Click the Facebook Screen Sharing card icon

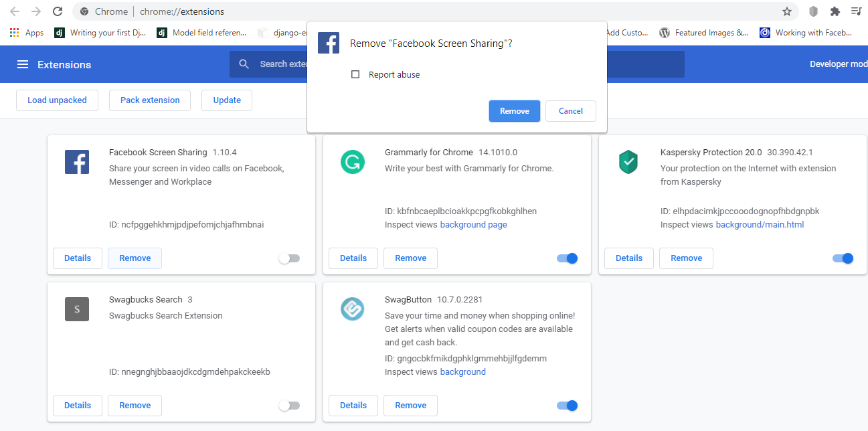(x=77, y=162)
